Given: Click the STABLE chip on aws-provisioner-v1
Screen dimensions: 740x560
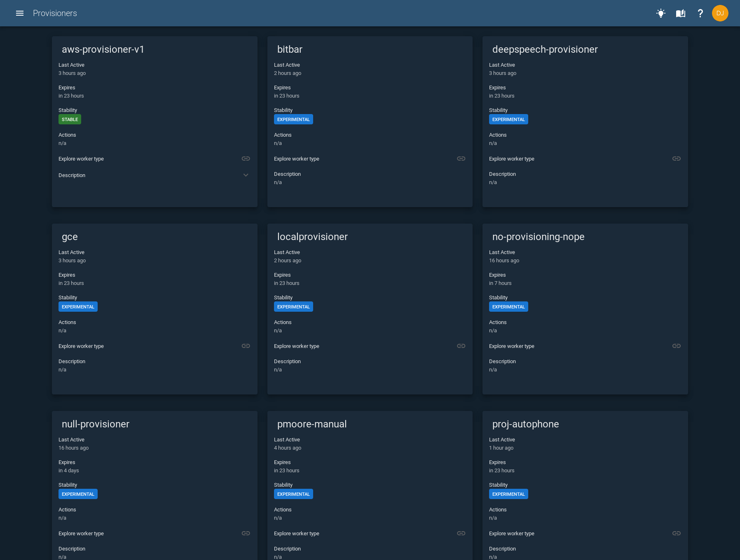Looking at the screenshot, I should point(70,119).
